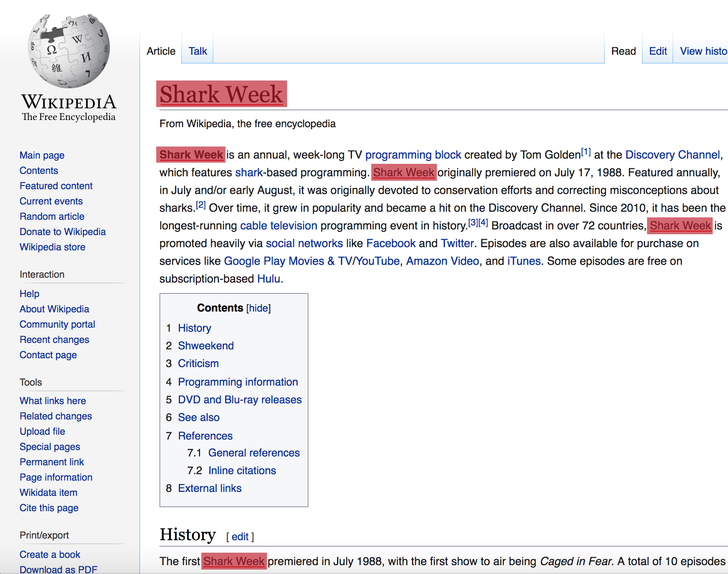Viewport: 728px width, 574px height.
Task: Open Current events link
Action: [x=51, y=201]
